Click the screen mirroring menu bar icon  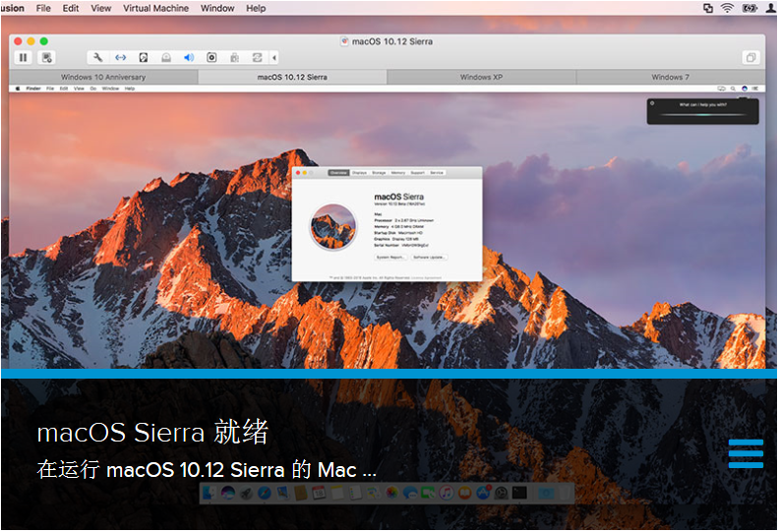(x=708, y=8)
